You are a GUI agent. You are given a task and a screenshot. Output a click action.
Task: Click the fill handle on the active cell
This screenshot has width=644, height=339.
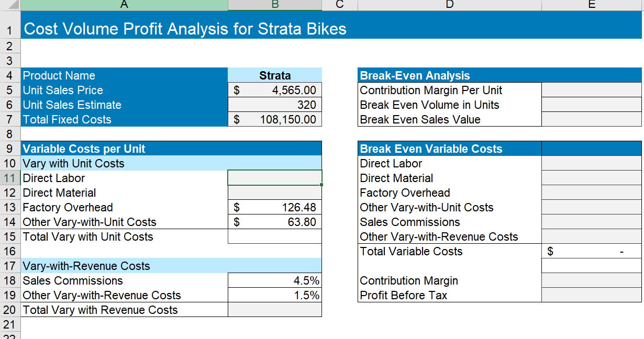pos(321,185)
